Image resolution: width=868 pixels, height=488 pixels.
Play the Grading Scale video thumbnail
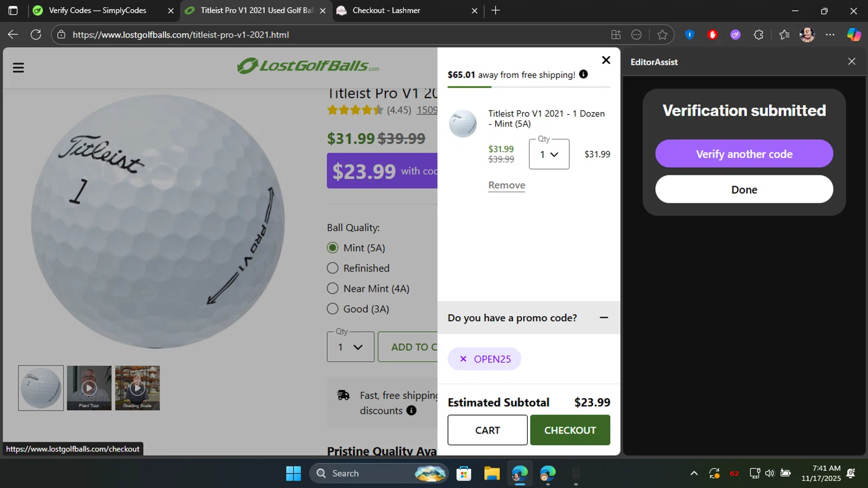point(137,388)
